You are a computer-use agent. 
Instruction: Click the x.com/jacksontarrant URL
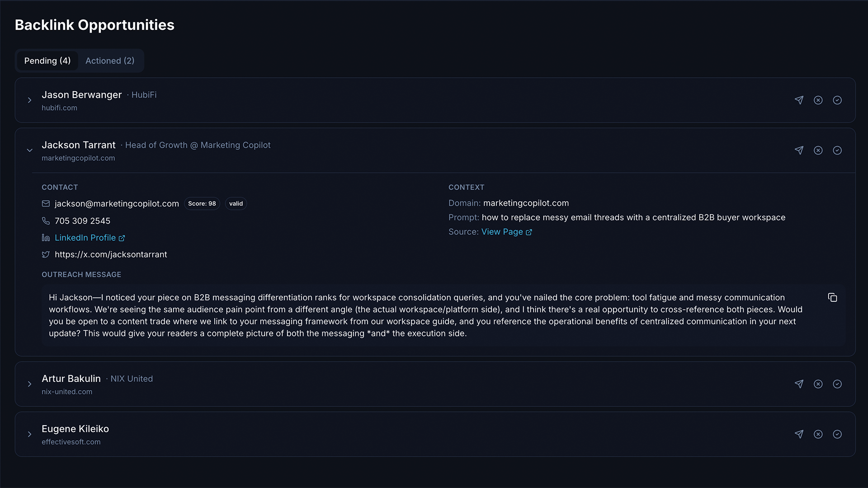click(111, 254)
